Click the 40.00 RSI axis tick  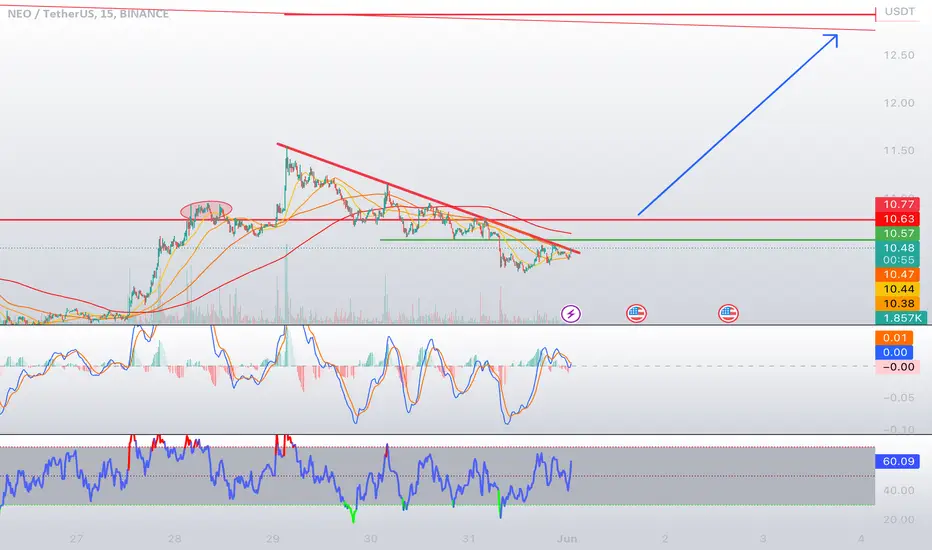[899, 491]
